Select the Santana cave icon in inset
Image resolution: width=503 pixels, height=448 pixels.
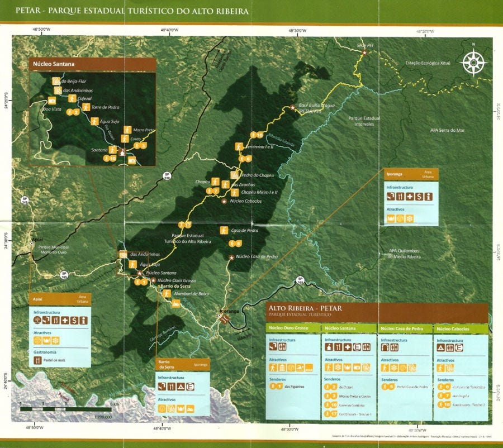click(x=112, y=150)
